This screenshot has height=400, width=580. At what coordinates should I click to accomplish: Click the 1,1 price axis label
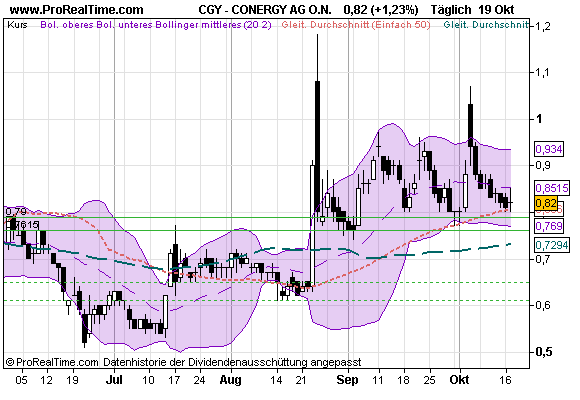pos(542,73)
